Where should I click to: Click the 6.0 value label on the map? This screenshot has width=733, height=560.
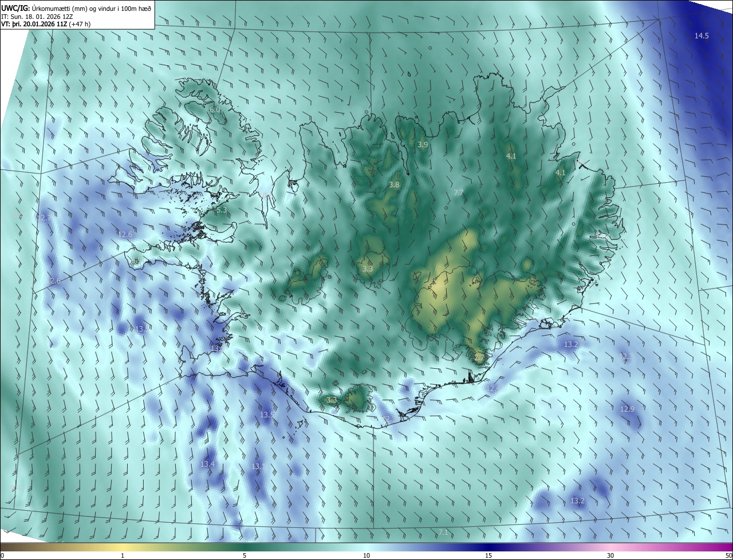tap(215, 109)
